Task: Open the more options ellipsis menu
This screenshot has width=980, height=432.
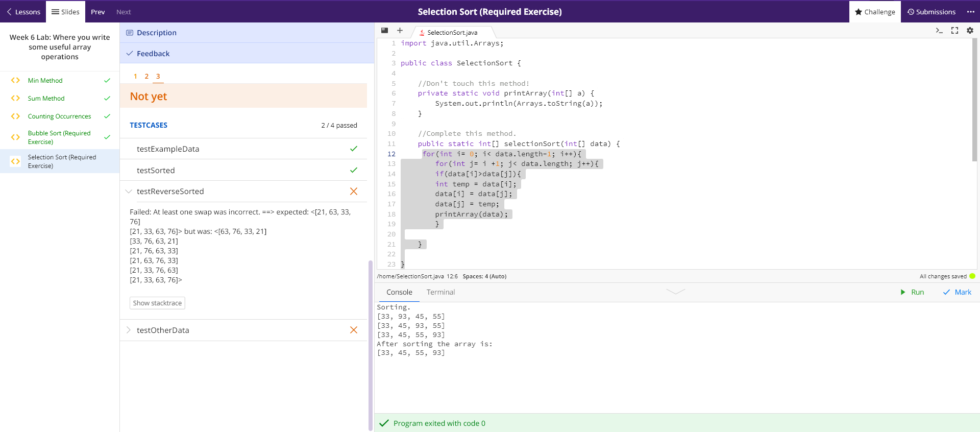Action: (970, 12)
